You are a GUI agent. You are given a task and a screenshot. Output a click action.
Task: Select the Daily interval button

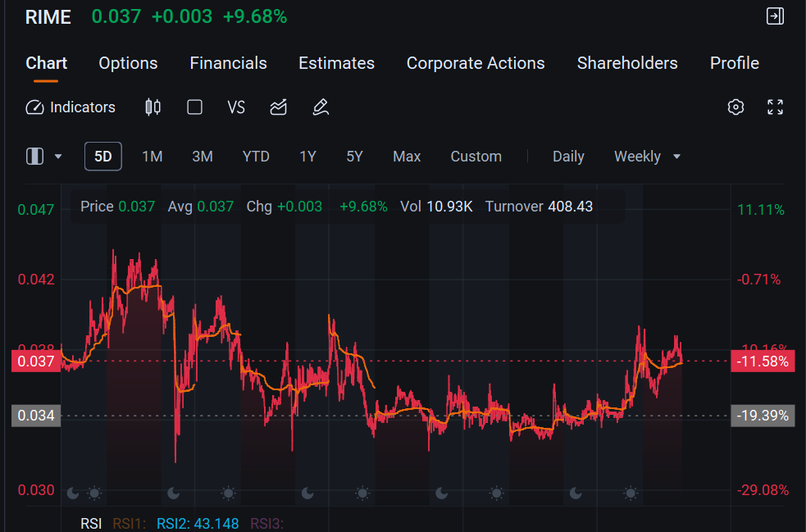(568, 157)
